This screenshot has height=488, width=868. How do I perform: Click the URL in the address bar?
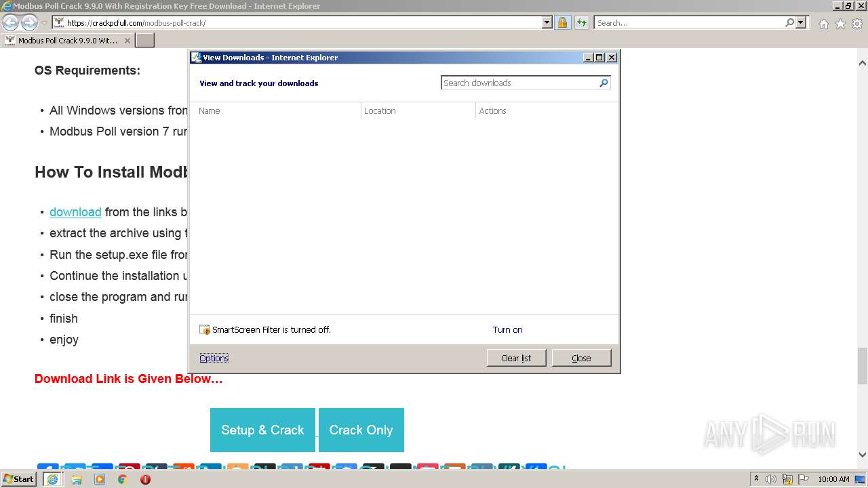tap(136, 22)
